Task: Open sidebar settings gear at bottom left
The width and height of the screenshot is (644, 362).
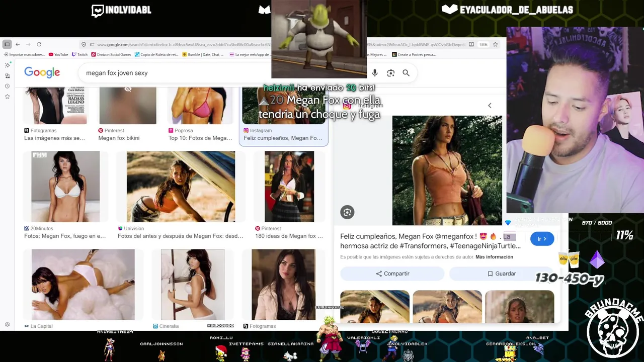Action: (x=7, y=324)
